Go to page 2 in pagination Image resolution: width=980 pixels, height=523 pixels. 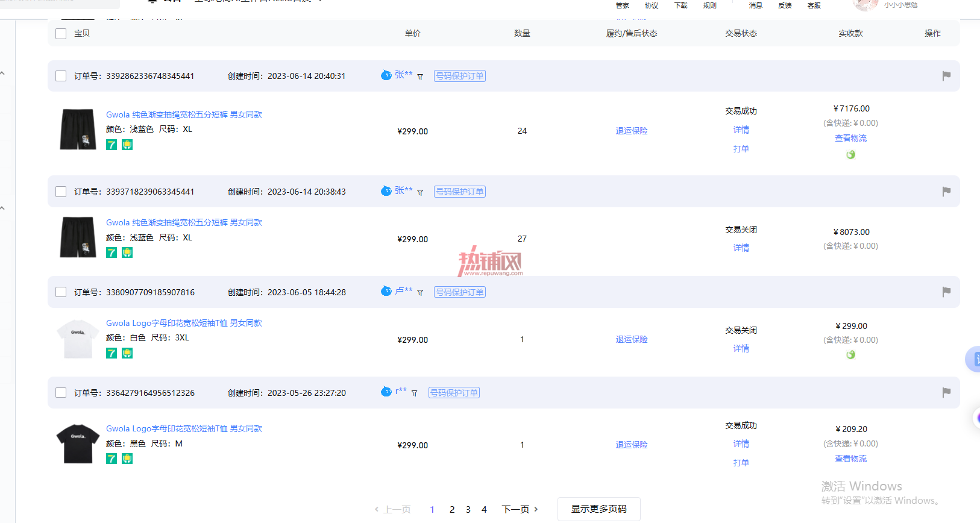pyautogui.click(x=452, y=510)
